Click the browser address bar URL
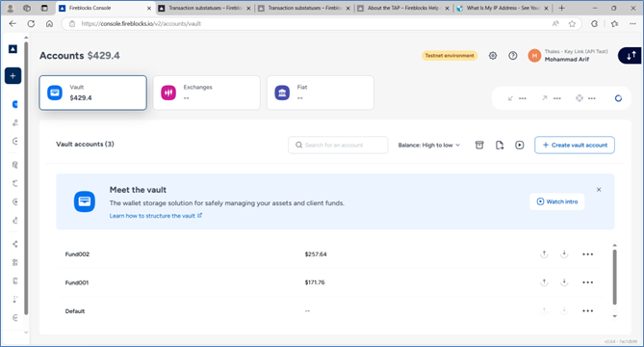 [141, 24]
